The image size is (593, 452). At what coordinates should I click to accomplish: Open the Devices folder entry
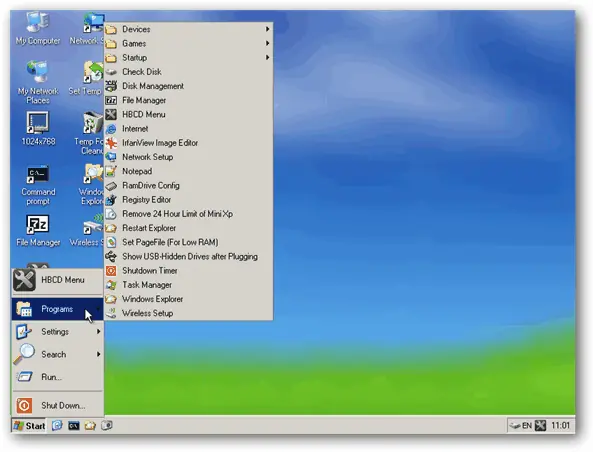pyautogui.click(x=188, y=29)
